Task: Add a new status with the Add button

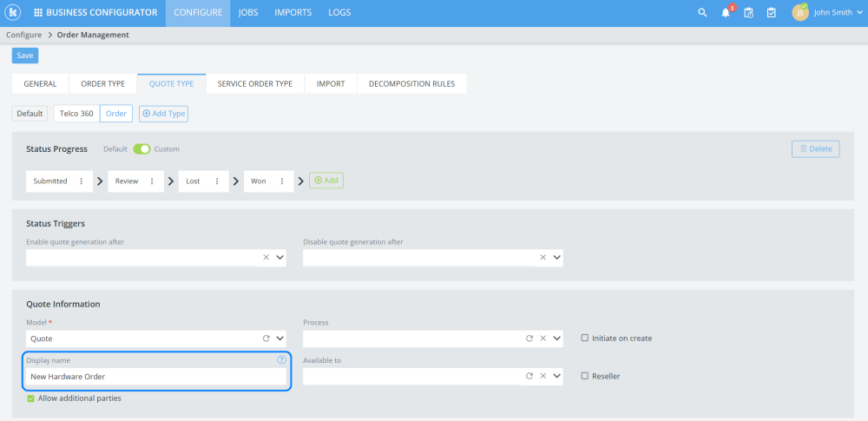Action: [326, 181]
